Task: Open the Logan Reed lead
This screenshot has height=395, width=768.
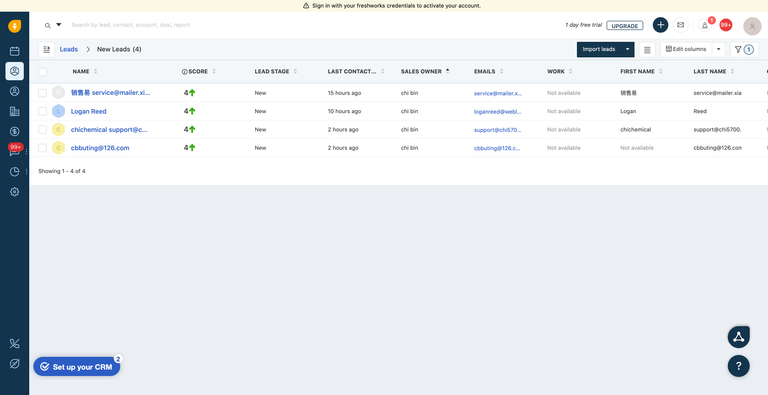Action: pyautogui.click(x=89, y=111)
